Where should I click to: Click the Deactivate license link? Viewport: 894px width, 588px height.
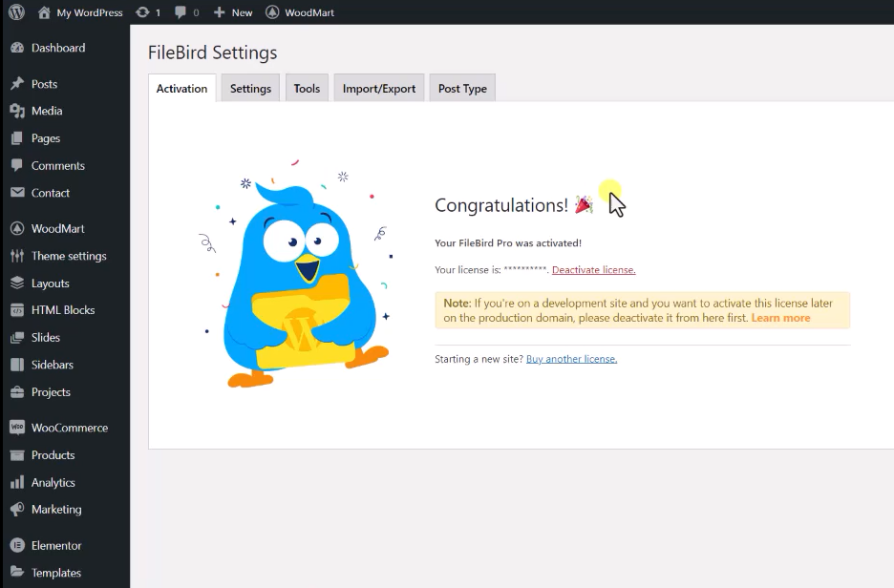click(x=594, y=270)
